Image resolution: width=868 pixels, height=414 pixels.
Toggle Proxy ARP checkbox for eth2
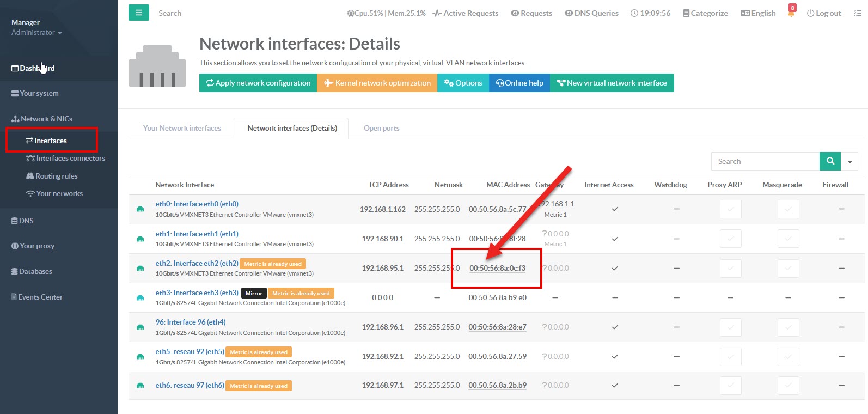pyautogui.click(x=730, y=268)
